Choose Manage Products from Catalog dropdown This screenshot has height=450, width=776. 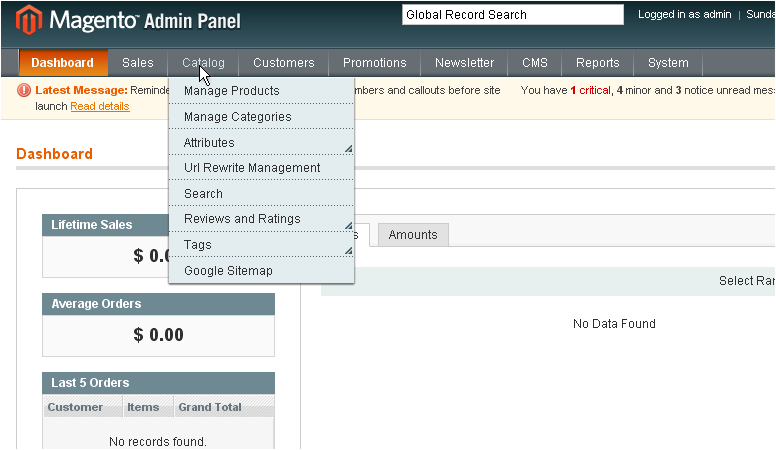(261, 91)
